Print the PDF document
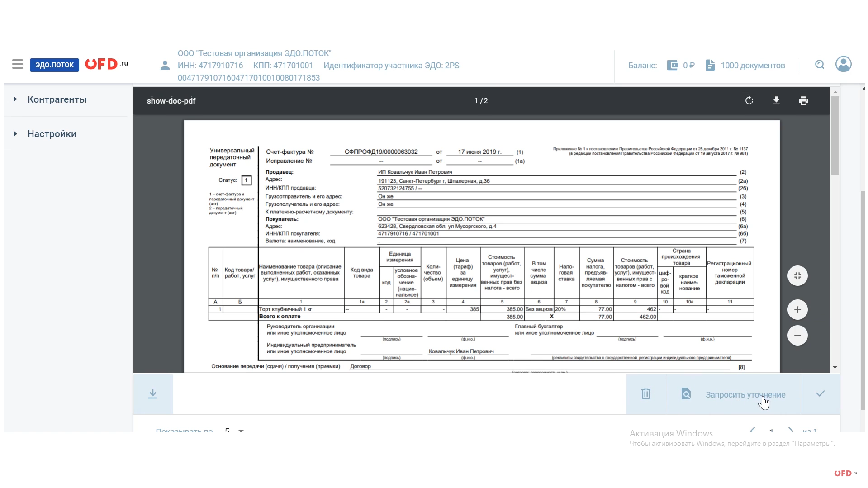Screen dimensions: 868x488 [x=803, y=100]
